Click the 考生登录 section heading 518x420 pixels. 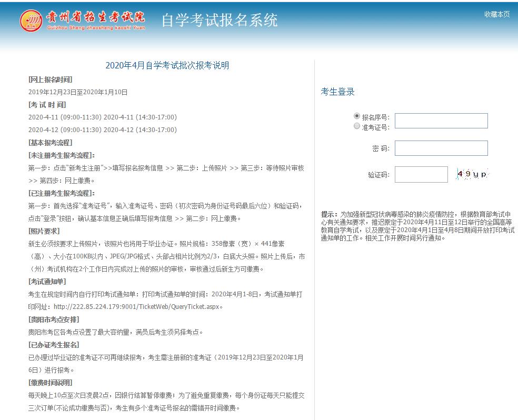(338, 92)
